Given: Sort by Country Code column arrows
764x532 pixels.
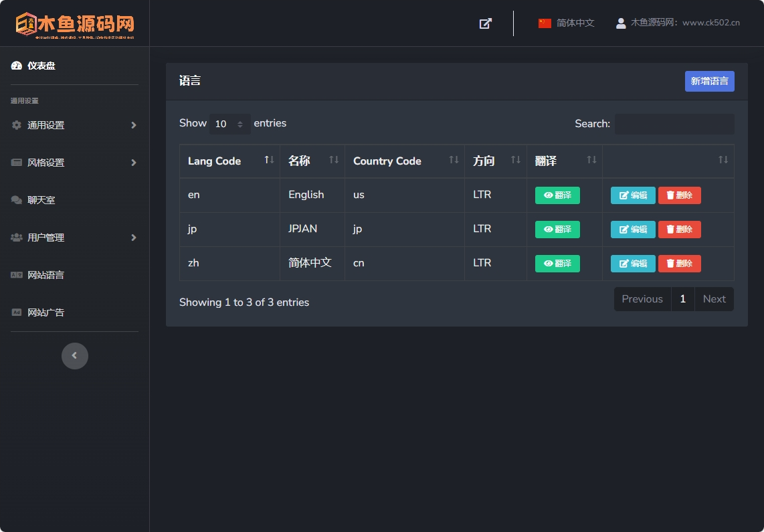Looking at the screenshot, I should 454,160.
